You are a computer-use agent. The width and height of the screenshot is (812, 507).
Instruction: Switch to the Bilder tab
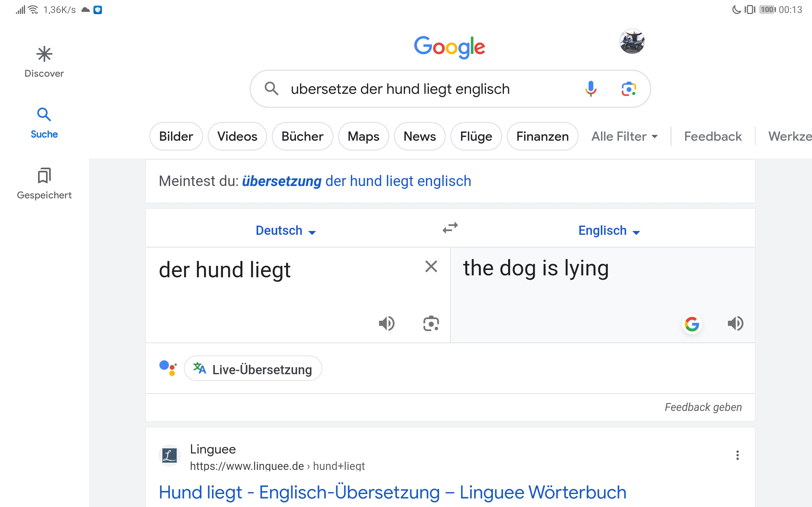pyautogui.click(x=176, y=137)
